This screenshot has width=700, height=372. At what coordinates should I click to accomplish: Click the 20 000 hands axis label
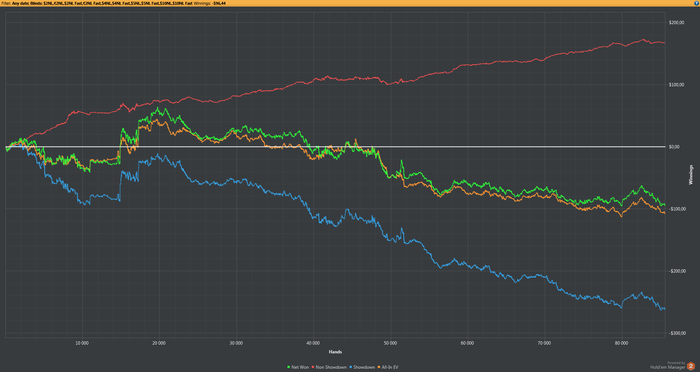159,343
